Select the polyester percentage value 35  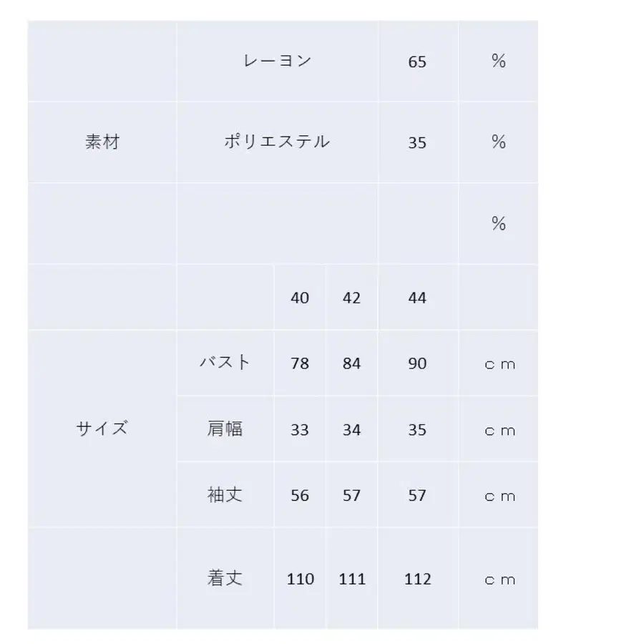point(417,142)
